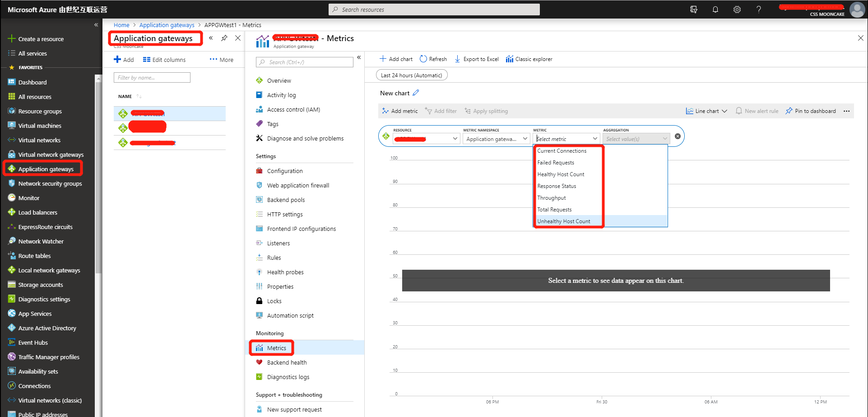This screenshot has height=417, width=868.
Task: Expand the Line chart type dropdown
Action: (706, 111)
